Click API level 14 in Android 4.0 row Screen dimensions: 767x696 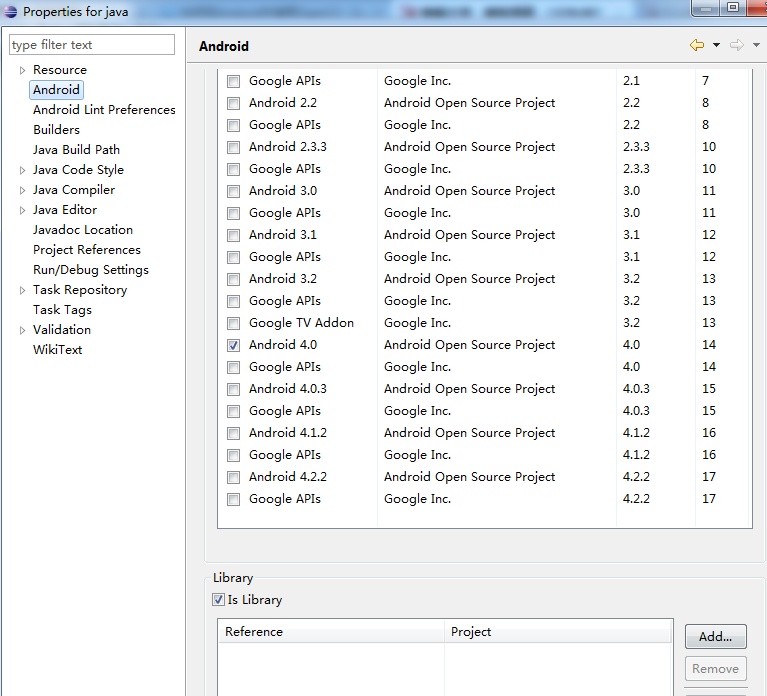[x=709, y=345]
